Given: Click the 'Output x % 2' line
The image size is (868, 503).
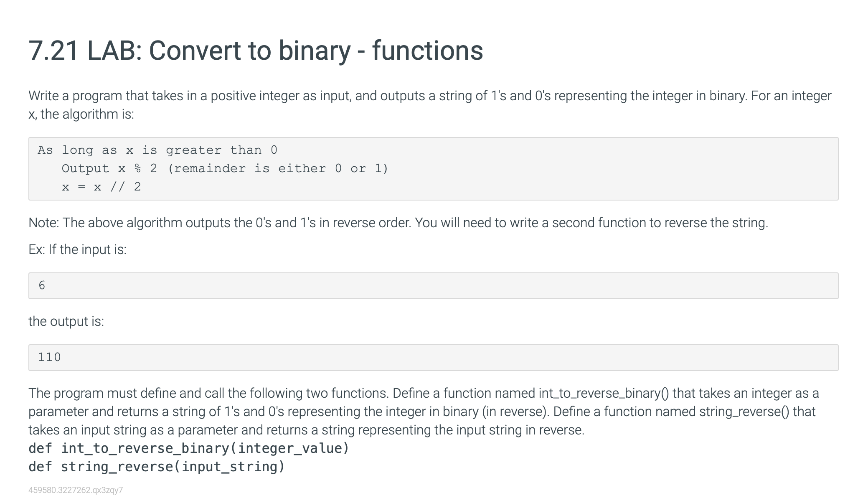Looking at the screenshot, I should point(225,168).
